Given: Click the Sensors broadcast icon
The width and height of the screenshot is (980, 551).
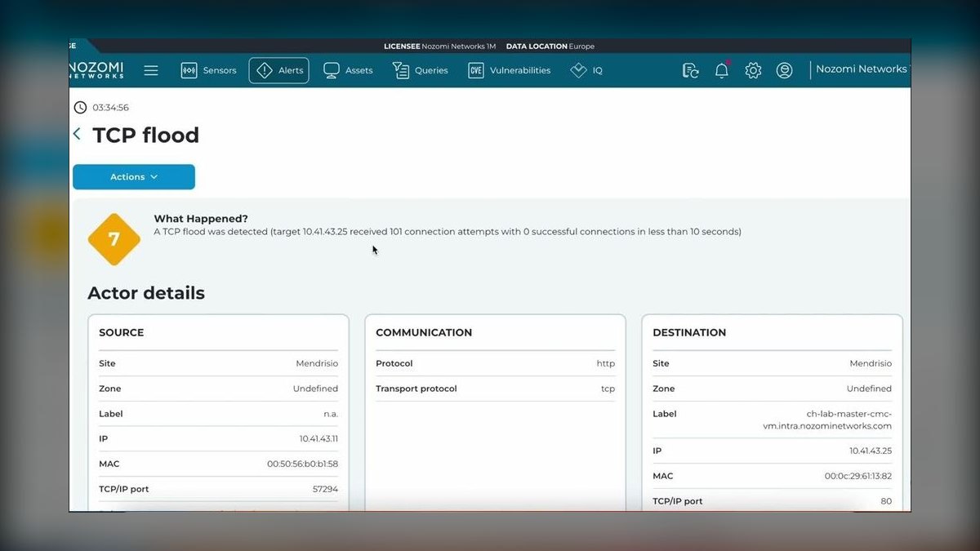Looking at the screenshot, I should (x=189, y=70).
